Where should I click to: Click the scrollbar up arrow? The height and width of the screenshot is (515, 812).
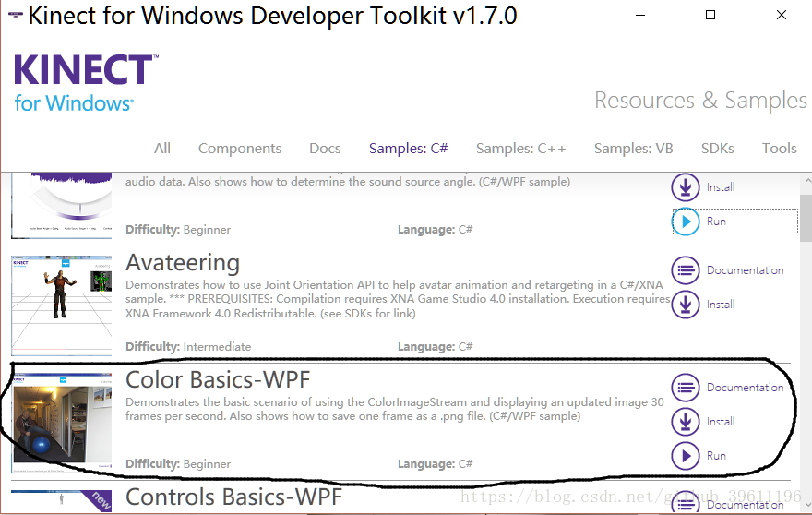tap(806, 181)
